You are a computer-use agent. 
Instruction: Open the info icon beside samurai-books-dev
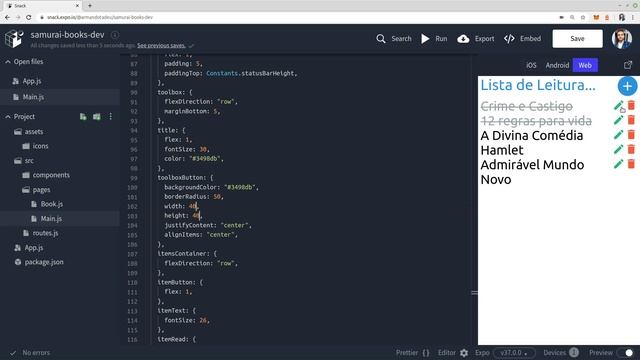115,35
